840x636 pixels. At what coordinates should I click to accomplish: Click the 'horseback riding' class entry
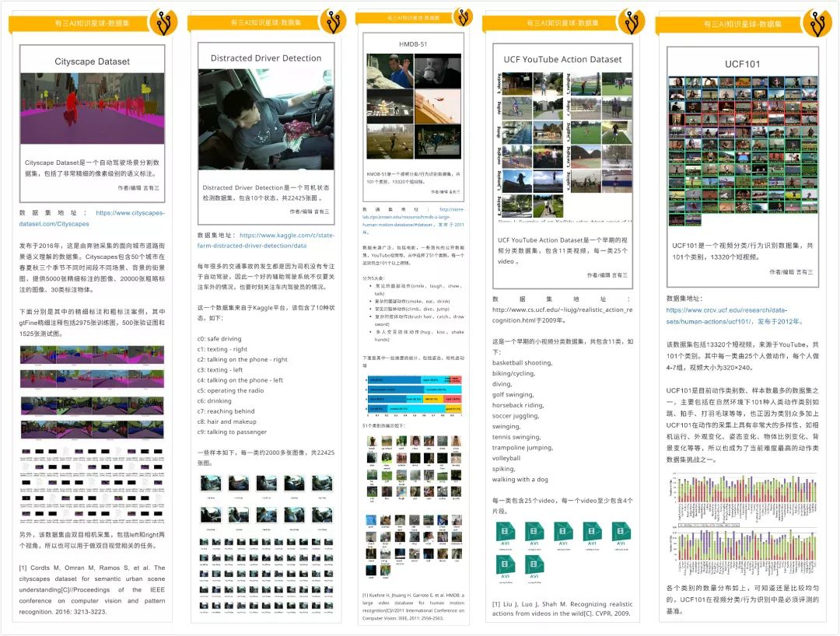click(518, 405)
